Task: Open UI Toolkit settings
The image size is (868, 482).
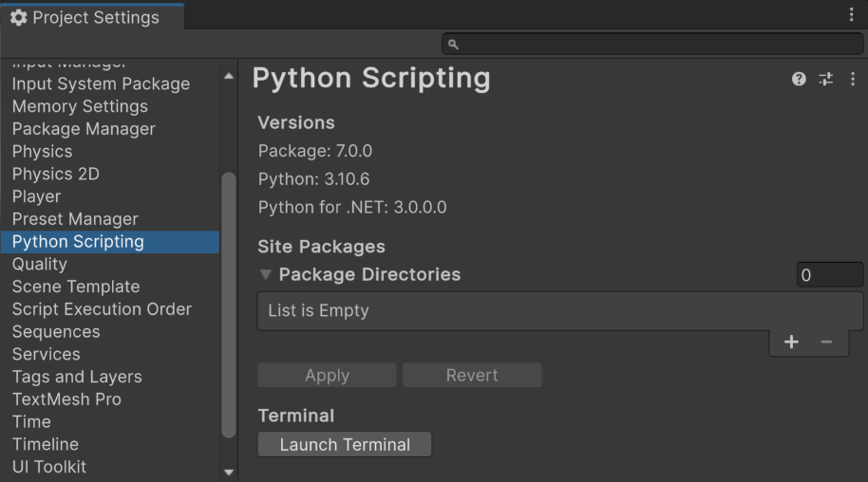Action: coord(109,467)
